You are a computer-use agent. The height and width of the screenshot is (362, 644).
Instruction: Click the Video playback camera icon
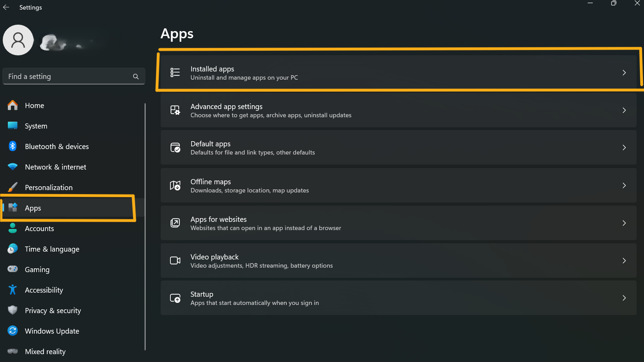coord(175,260)
